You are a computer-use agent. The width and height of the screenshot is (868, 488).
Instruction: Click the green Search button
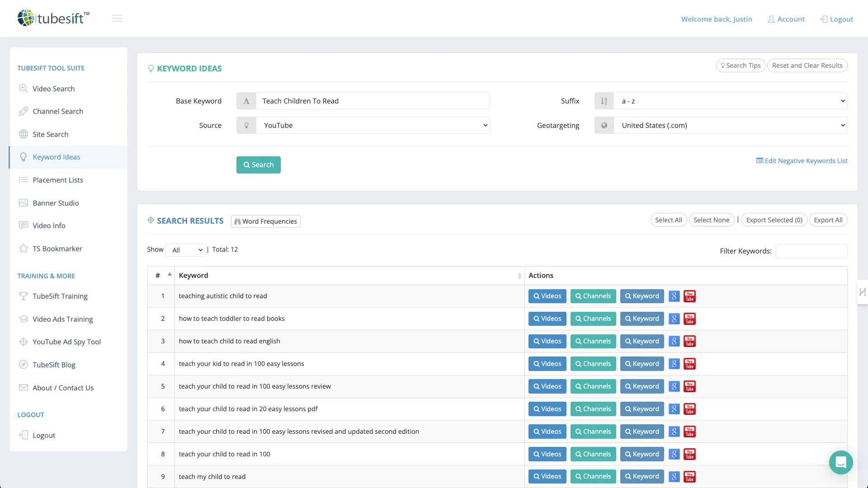point(258,165)
